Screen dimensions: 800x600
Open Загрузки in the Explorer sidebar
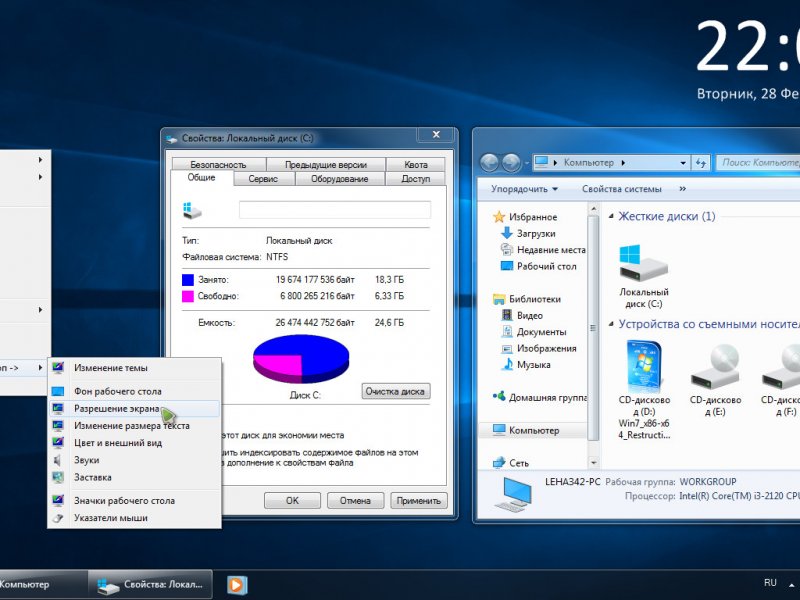coord(536,233)
